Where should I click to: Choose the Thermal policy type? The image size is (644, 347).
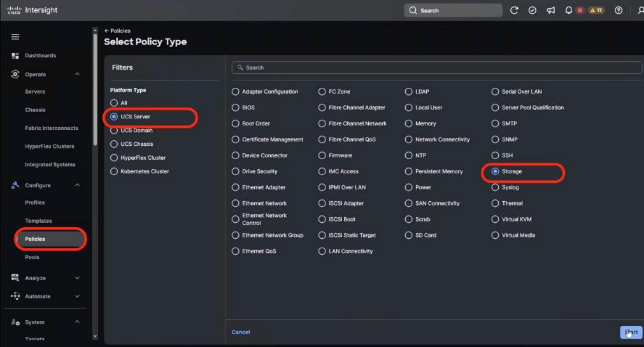click(x=495, y=203)
